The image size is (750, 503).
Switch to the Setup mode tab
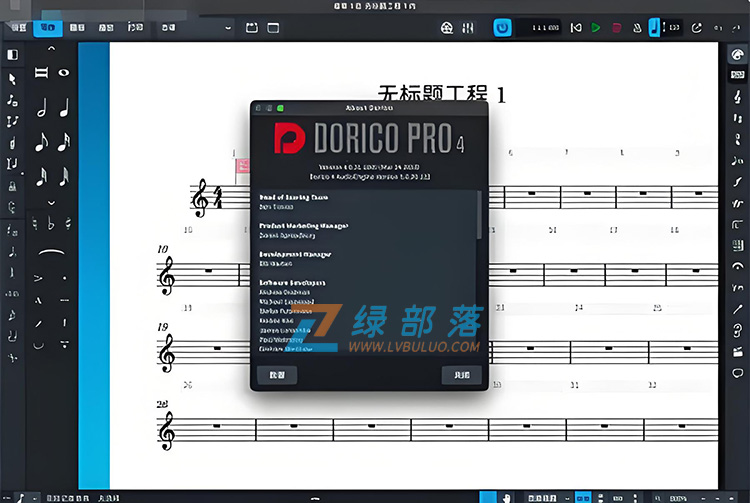[x=19, y=28]
